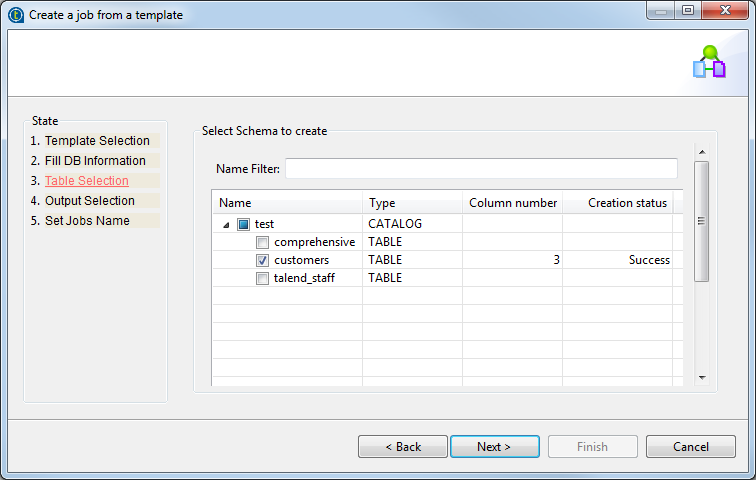
Task: Cancel the job creation wizard
Action: pos(690,447)
